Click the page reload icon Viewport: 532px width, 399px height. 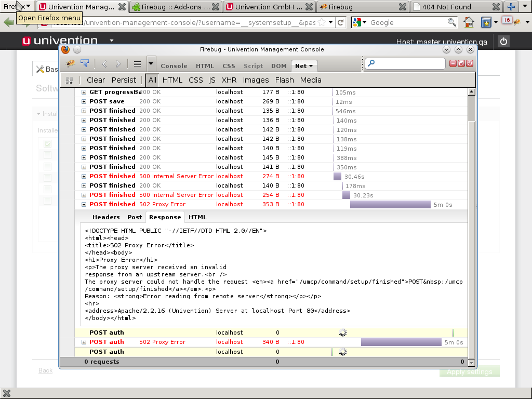pyautogui.click(x=341, y=22)
